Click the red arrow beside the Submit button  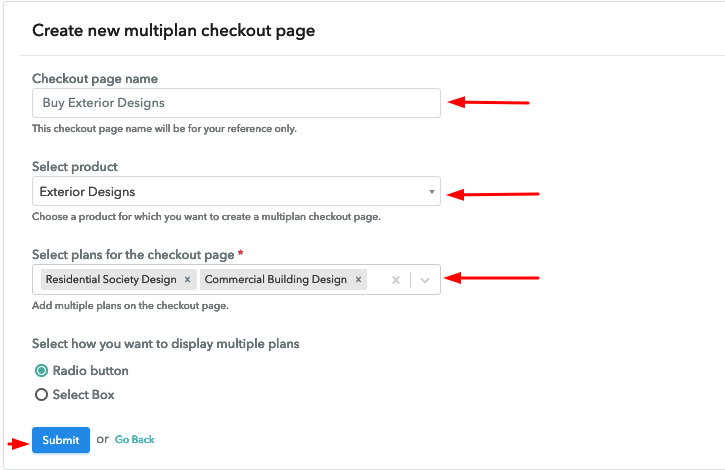point(17,441)
